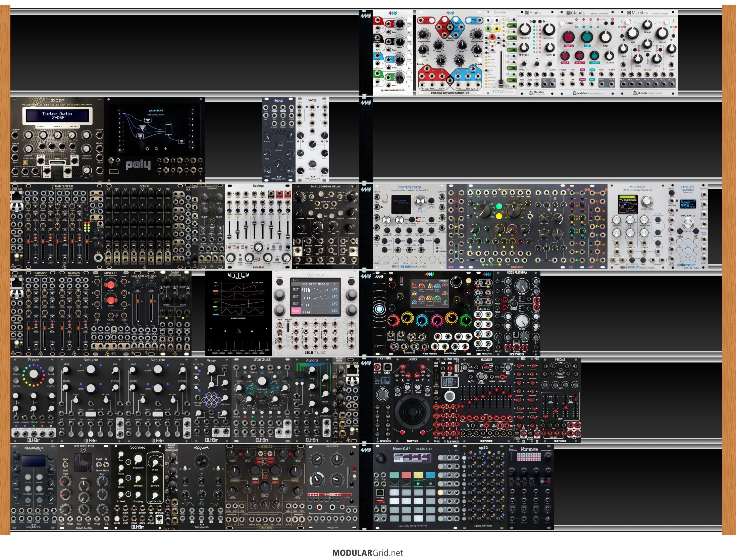Click the DUAL LOOPING DELAY title
736x560 pixels.
click(325, 186)
